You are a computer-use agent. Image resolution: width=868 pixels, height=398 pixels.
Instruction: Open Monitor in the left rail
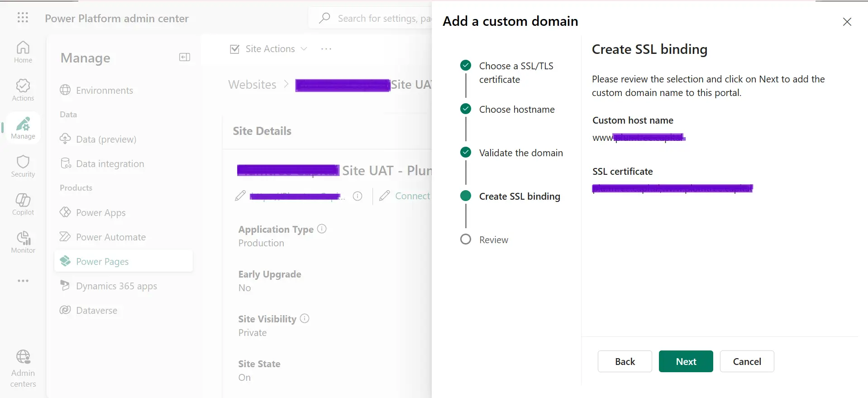tap(23, 242)
